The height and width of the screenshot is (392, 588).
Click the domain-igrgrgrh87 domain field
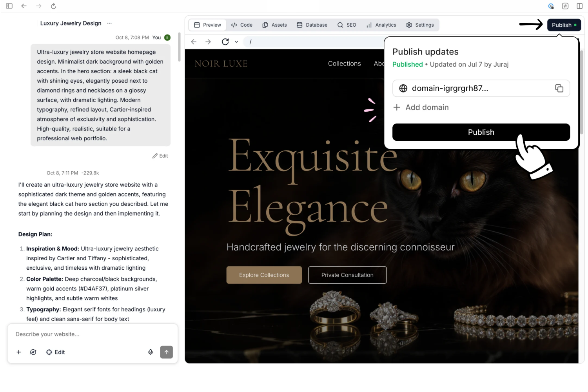[x=481, y=88]
